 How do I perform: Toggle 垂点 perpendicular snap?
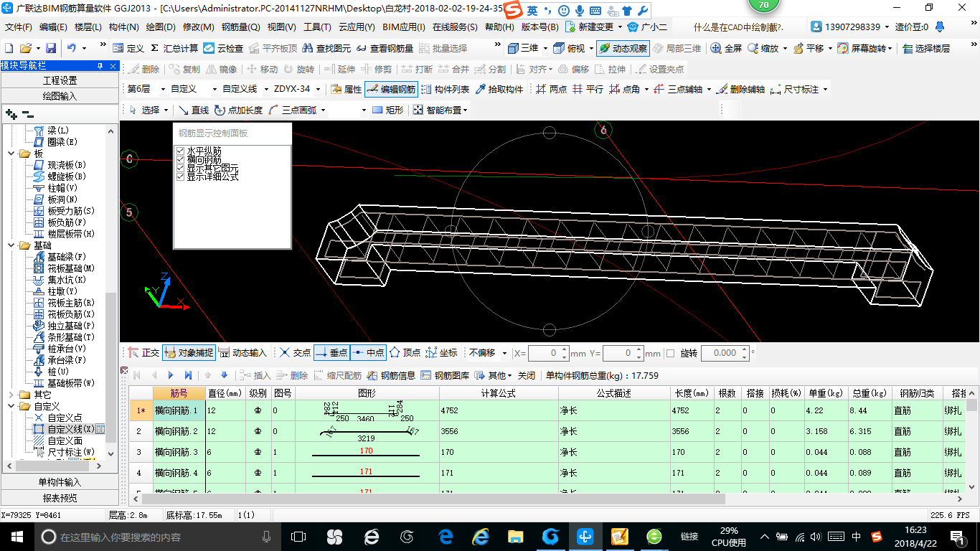pos(331,353)
